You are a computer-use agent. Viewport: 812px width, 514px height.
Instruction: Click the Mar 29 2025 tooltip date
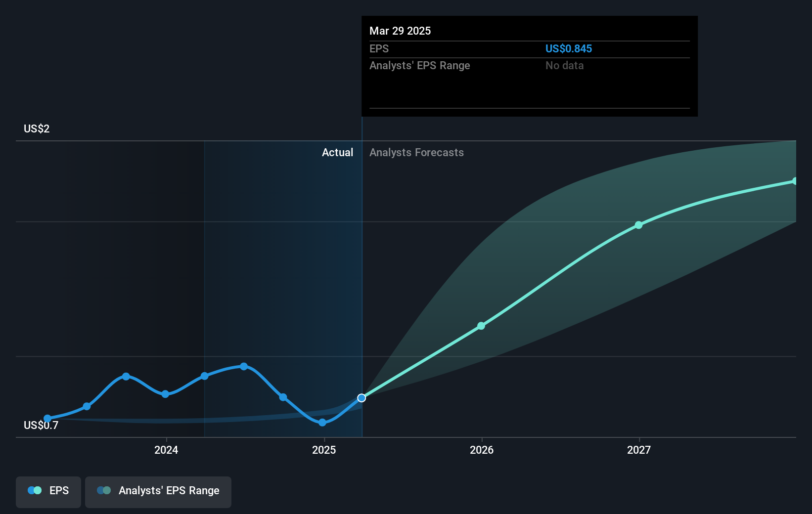coord(400,31)
